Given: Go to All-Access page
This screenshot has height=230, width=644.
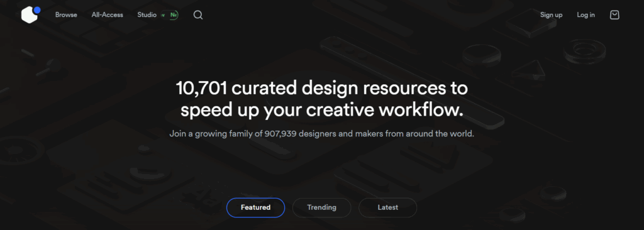Looking at the screenshot, I should click(x=107, y=15).
